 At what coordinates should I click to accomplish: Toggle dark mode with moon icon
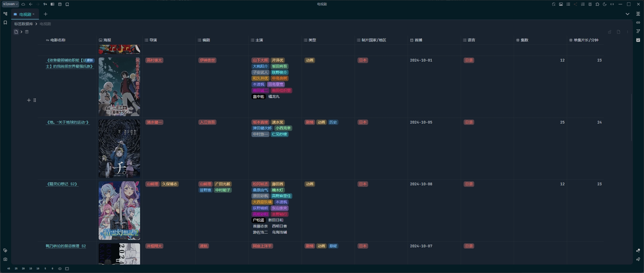(x=605, y=4)
